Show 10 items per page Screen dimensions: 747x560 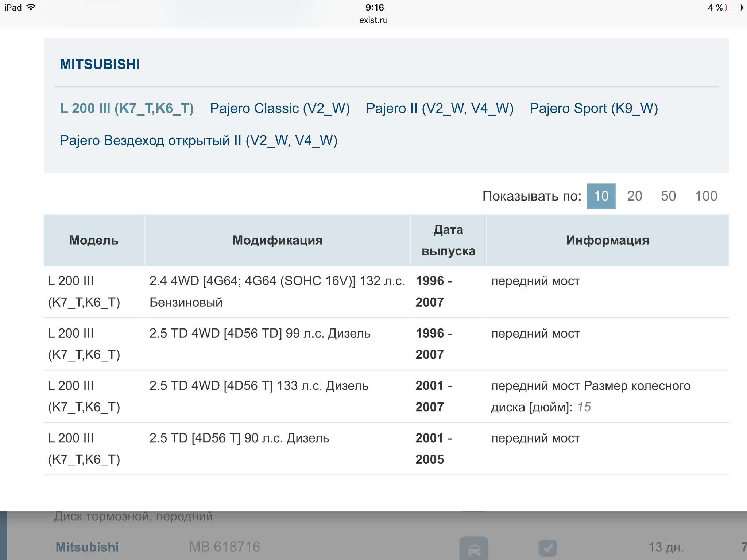coord(601,196)
